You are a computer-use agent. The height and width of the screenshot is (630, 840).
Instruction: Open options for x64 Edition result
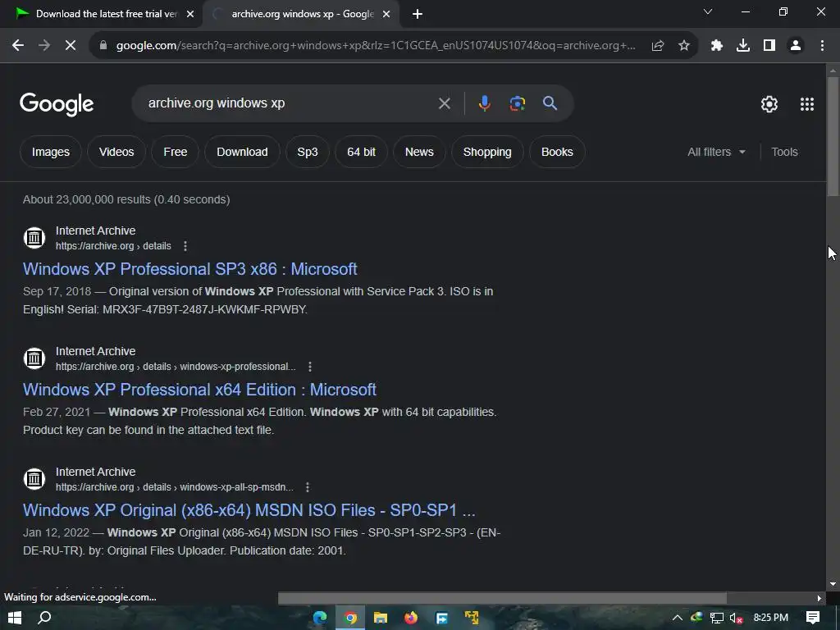(309, 367)
